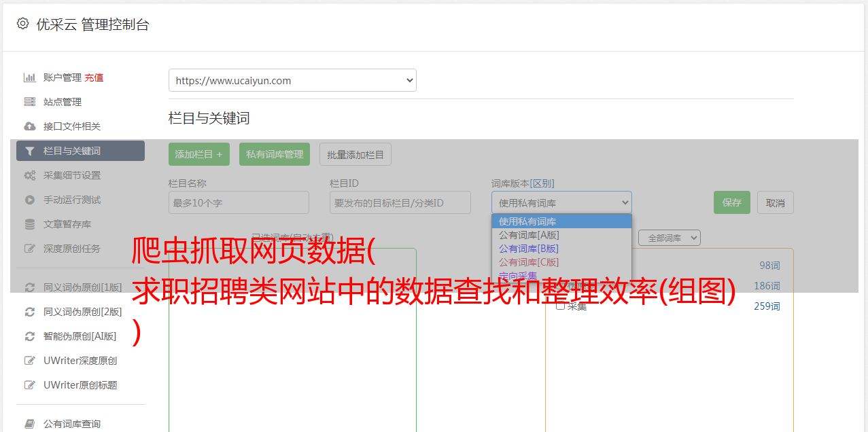The image size is (868, 432).
Task: Go to 同义词伪原创[2版] in the sidebar
Action: (x=82, y=312)
